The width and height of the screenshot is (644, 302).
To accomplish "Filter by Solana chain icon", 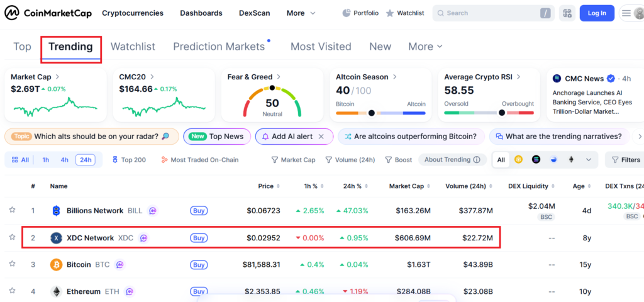I will [536, 160].
